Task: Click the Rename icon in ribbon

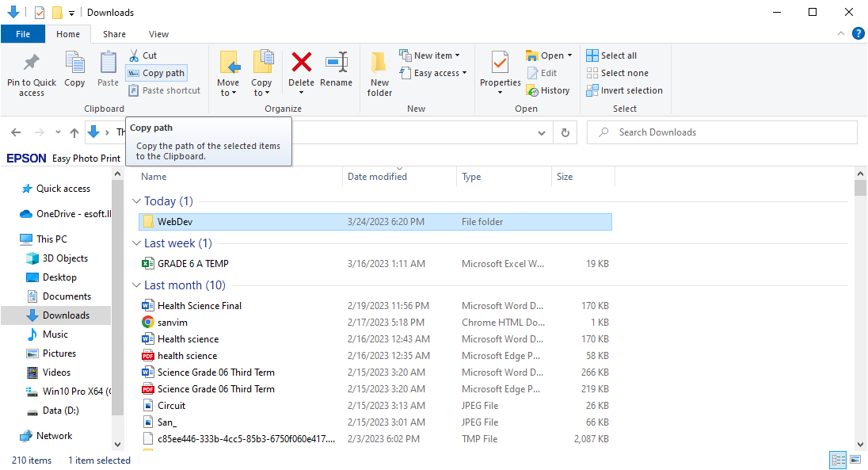Action: [x=337, y=63]
